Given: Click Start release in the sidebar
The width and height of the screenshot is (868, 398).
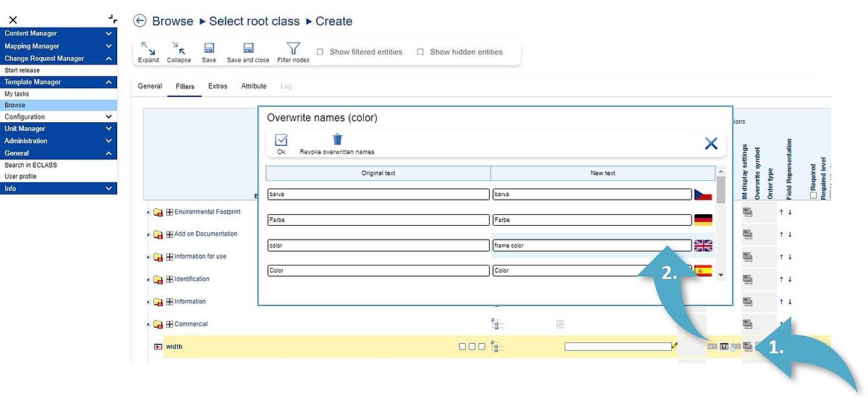Looking at the screenshot, I should 22,70.
